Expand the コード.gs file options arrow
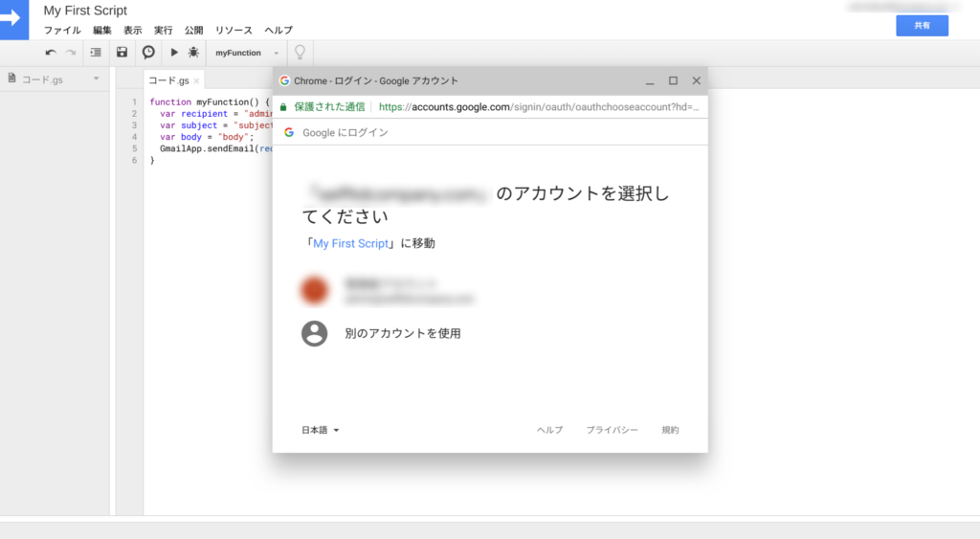 (x=97, y=79)
